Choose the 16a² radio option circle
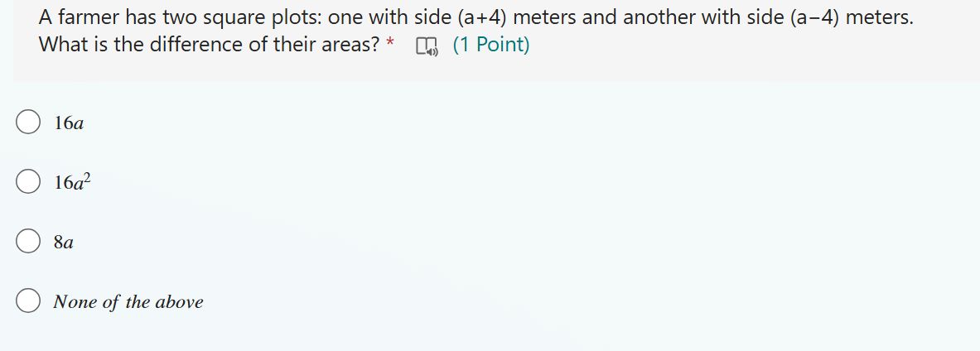The height and width of the screenshot is (351, 980). pos(28,182)
